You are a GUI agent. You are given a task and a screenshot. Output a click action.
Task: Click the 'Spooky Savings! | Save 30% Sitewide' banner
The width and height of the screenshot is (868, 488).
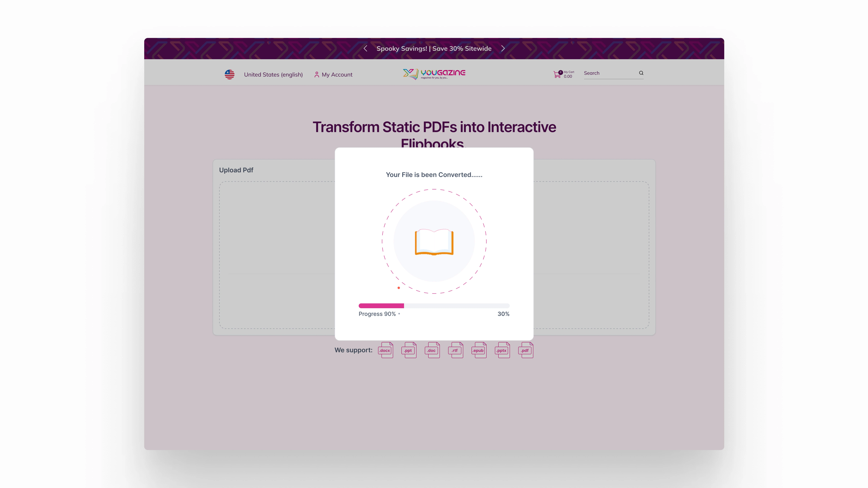(434, 48)
